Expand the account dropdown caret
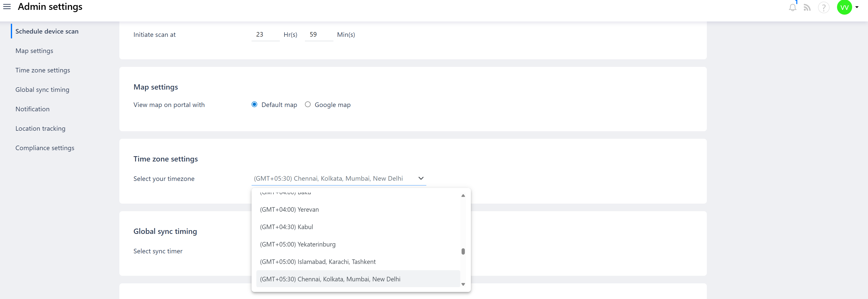The image size is (868, 299). (857, 7)
